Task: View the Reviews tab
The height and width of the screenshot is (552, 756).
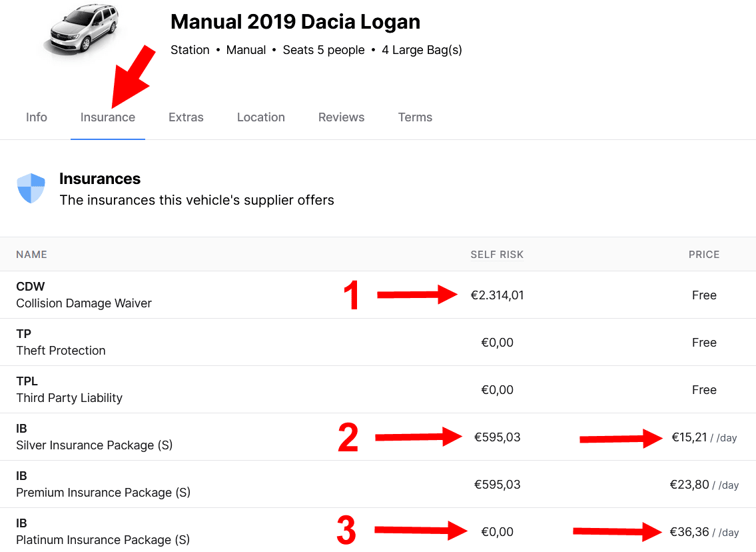Action: coord(341,117)
